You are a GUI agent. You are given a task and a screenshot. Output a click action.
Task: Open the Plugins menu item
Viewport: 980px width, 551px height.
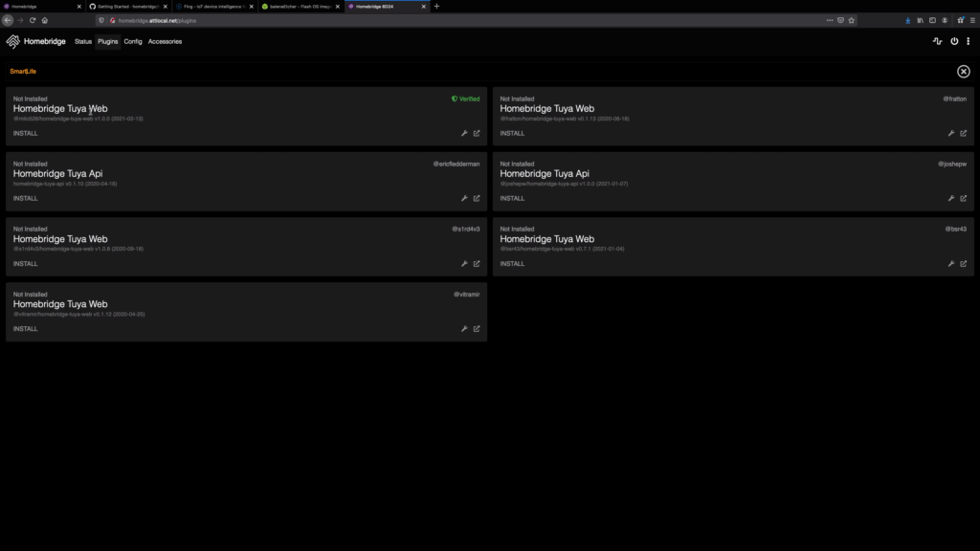pyautogui.click(x=107, y=41)
